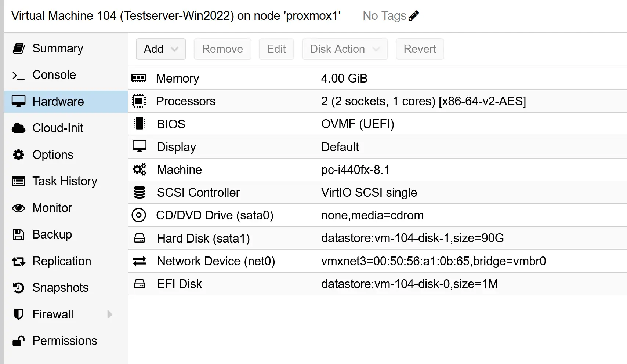Click the Network Device arrows icon
The height and width of the screenshot is (364, 627).
139,261
